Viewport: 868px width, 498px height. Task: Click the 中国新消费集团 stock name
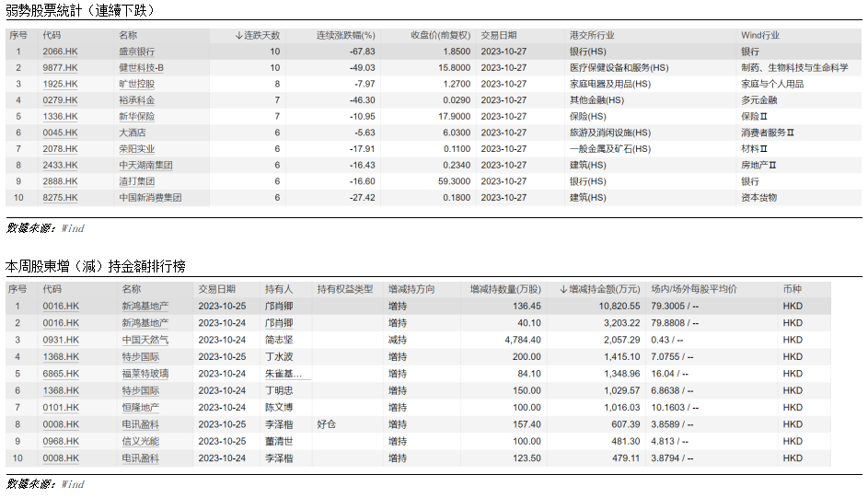tap(150, 198)
